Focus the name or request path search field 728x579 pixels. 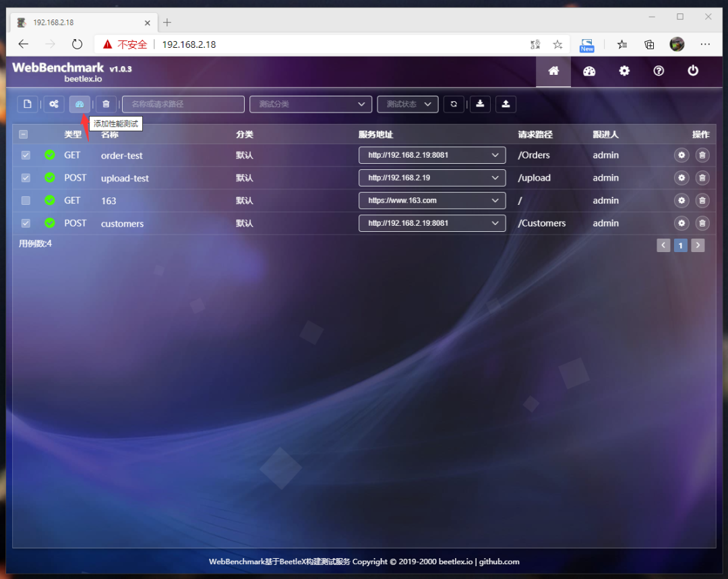pyautogui.click(x=183, y=104)
